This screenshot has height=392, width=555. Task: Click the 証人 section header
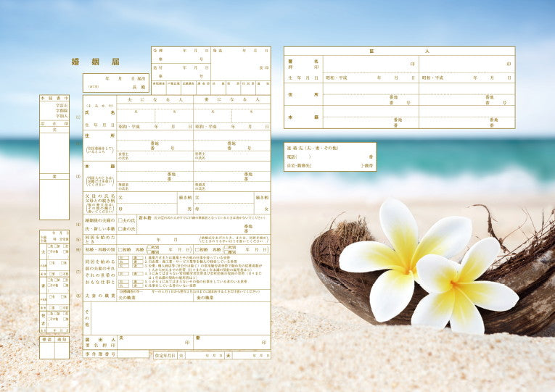399,51
